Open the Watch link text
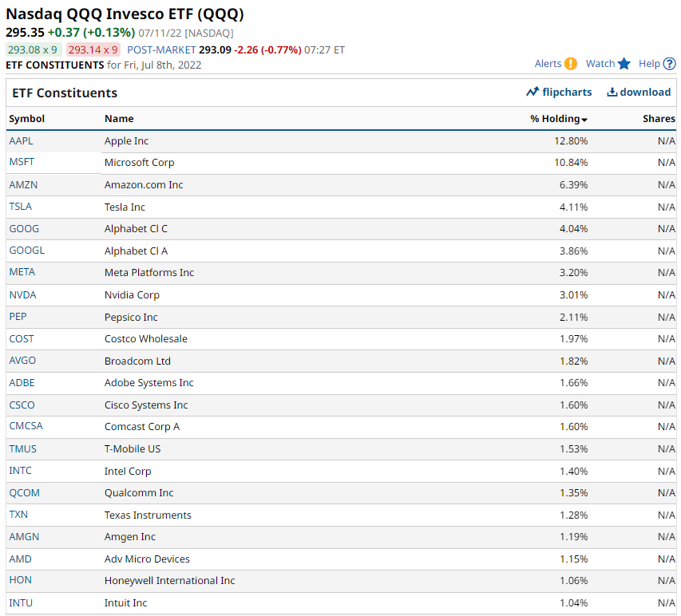Image resolution: width=681 pixels, height=616 pixels. (600, 64)
